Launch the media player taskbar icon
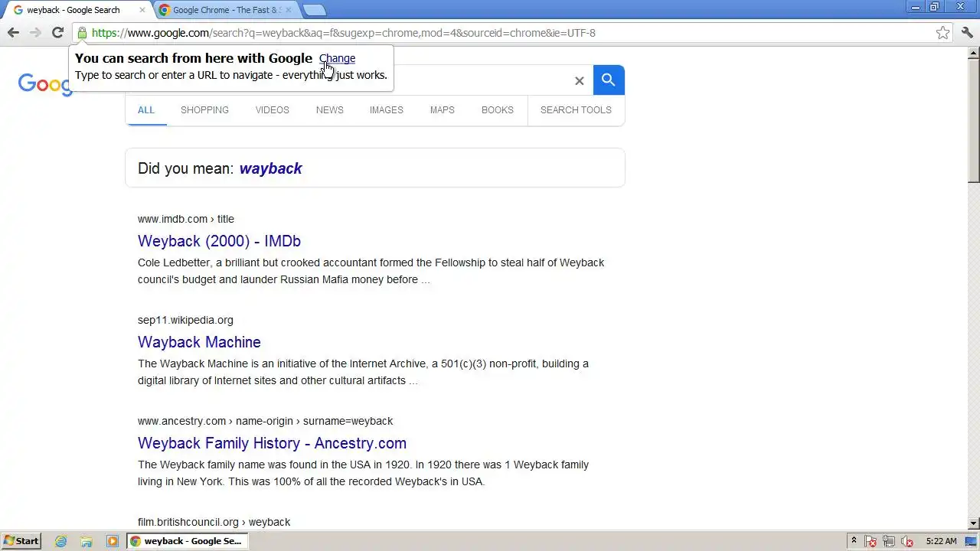980x551 pixels. pyautogui.click(x=113, y=541)
